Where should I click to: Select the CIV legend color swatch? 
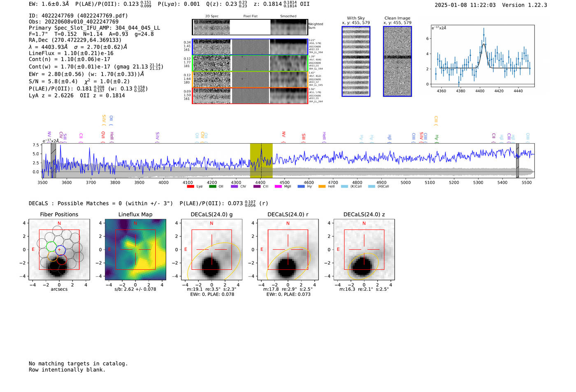point(235,186)
